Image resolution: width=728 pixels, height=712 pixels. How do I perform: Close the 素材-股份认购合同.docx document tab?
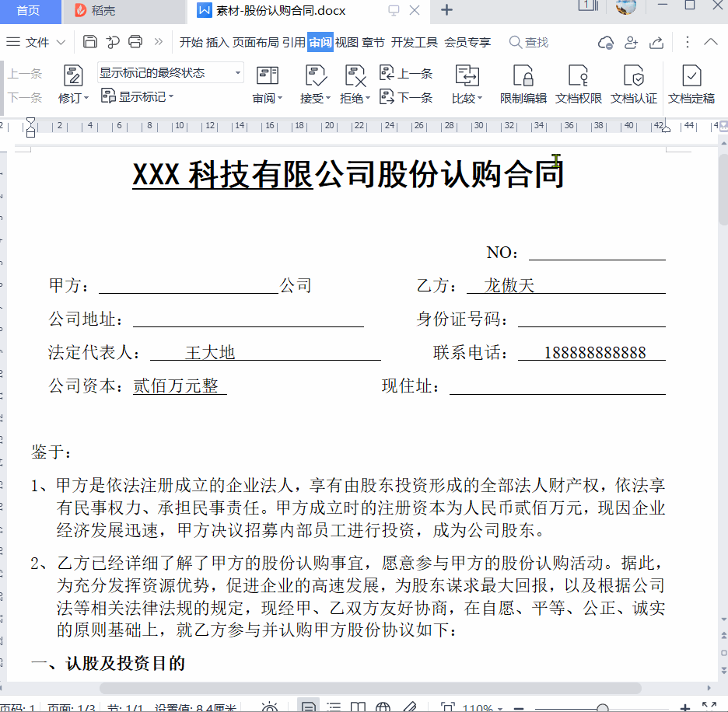coord(415,10)
